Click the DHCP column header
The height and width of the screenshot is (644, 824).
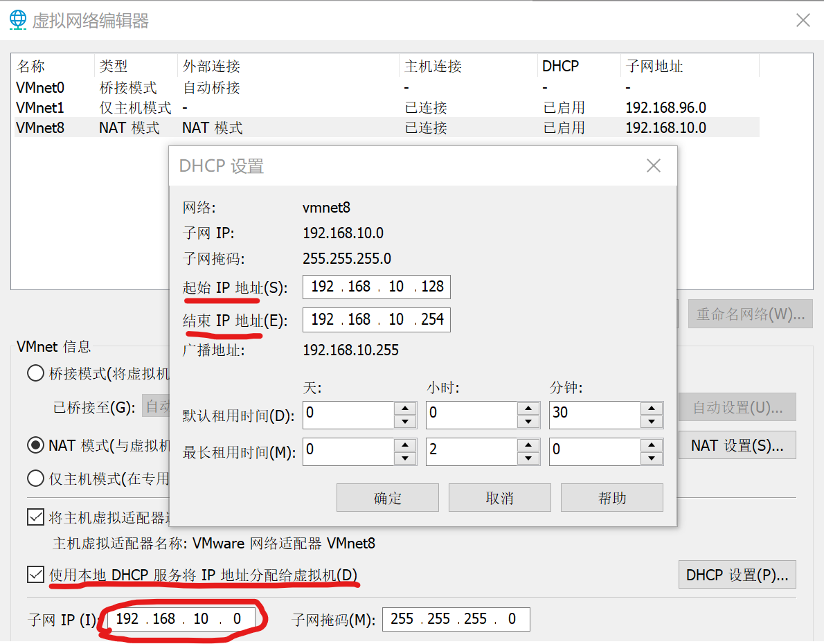(x=579, y=66)
